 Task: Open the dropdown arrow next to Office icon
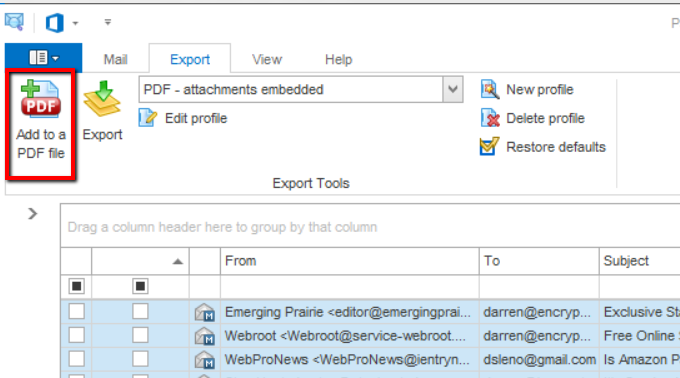tap(75, 23)
